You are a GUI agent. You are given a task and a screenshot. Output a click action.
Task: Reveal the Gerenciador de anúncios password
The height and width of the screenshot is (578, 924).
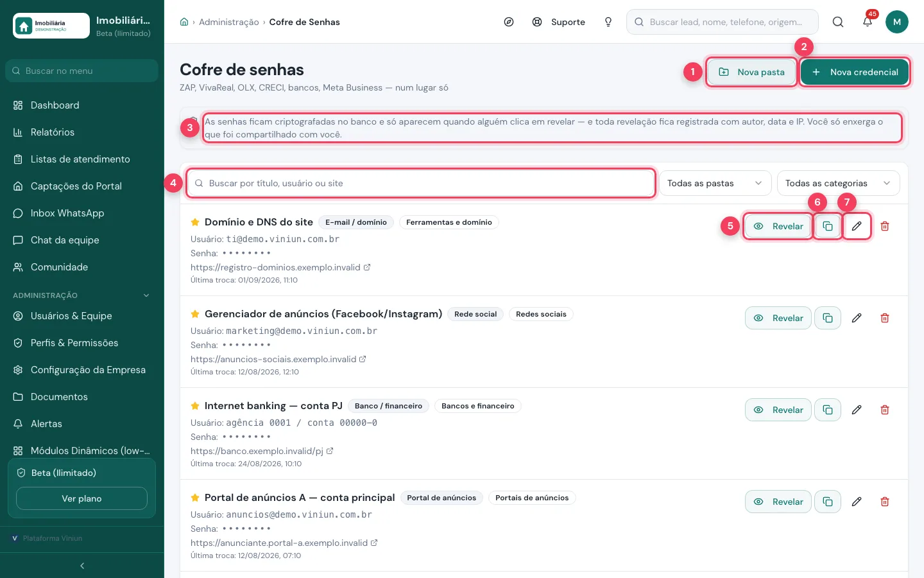coord(778,318)
